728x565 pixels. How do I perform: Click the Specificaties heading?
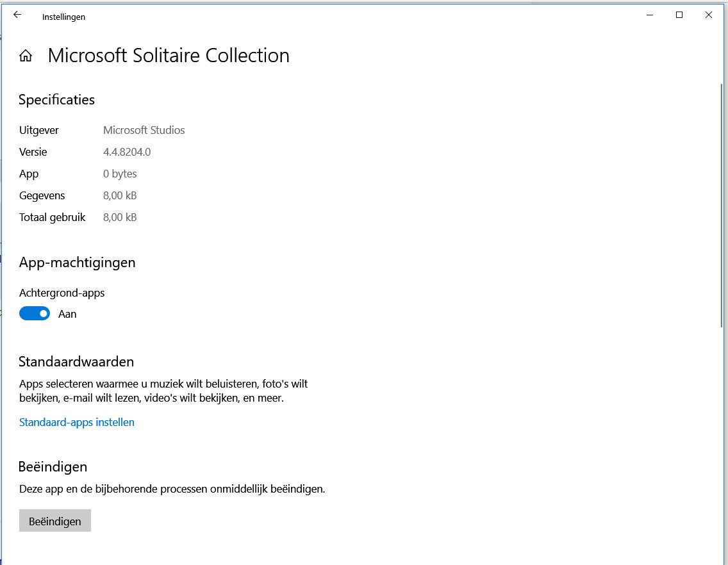point(56,100)
